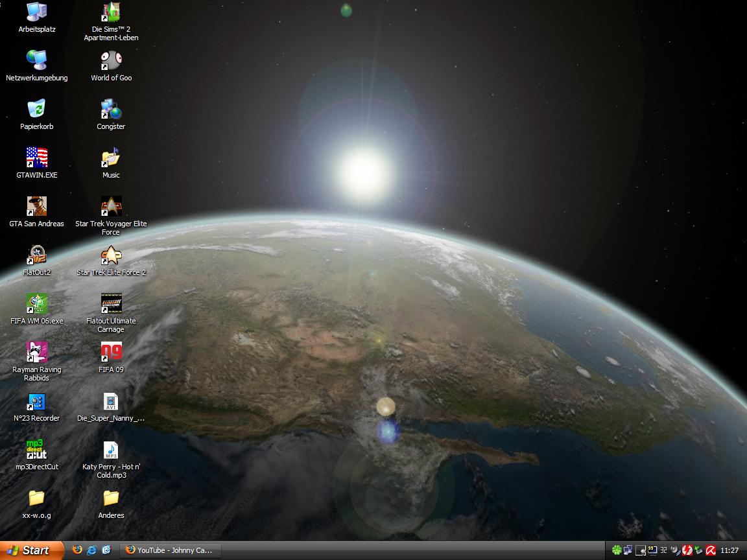This screenshot has height=560, width=747.
Task: Click the red Avira umbrella tray icon
Action: pyautogui.click(x=711, y=550)
